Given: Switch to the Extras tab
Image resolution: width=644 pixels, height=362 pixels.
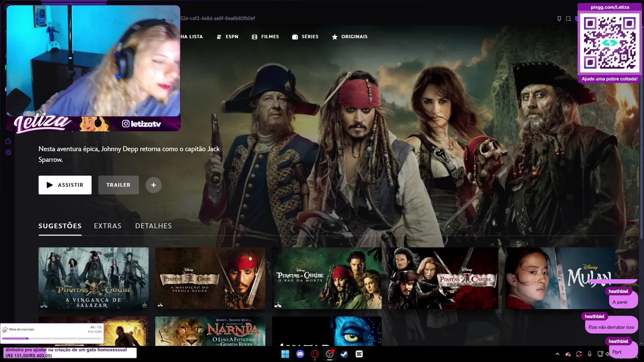Looking at the screenshot, I should coord(108,226).
